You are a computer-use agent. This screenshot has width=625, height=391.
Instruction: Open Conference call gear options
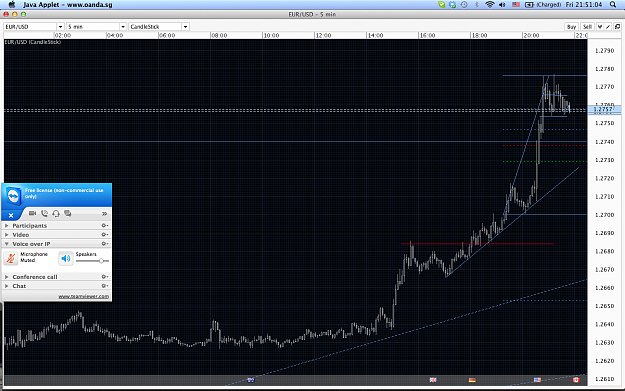[104, 277]
